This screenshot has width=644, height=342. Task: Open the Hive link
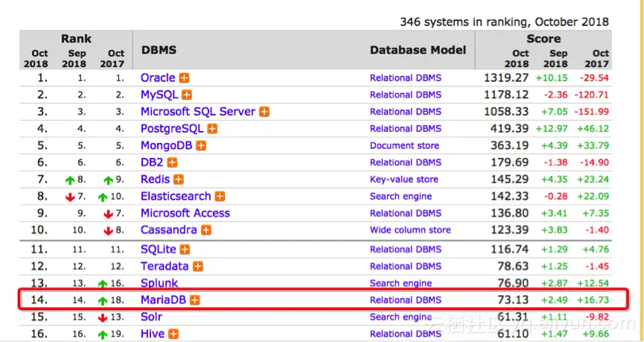coord(153,334)
